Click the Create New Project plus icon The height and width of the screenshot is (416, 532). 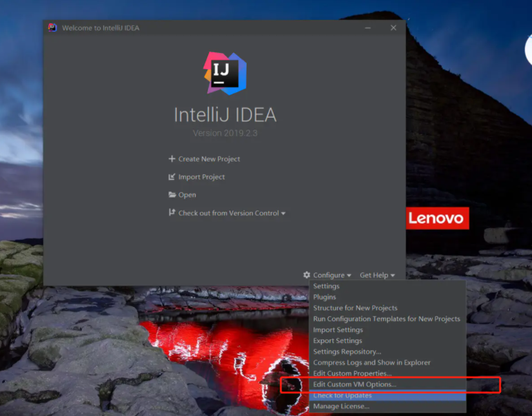(172, 159)
